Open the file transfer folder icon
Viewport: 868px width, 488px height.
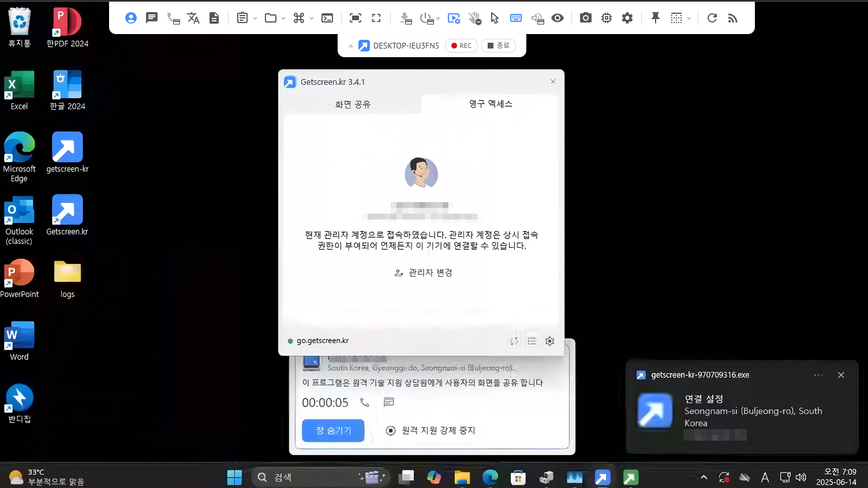[x=271, y=18]
